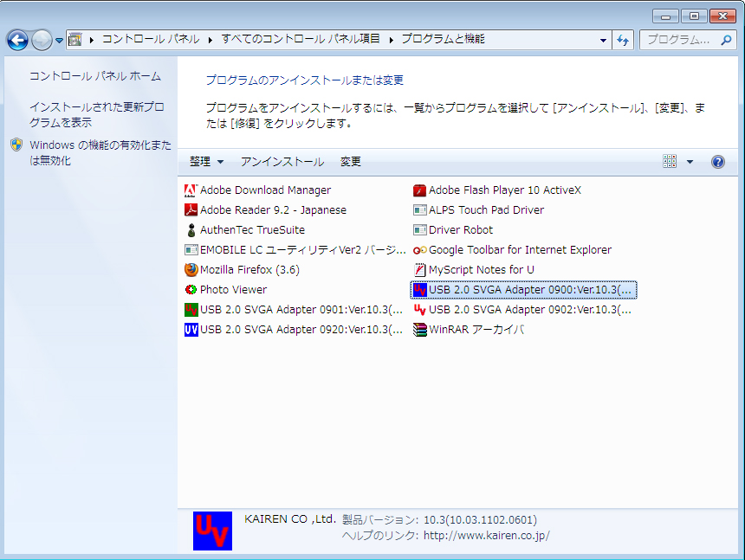Click the control panel icon in address bar
Image resolution: width=745 pixels, height=560 pixels.
[x=75, y=40]
